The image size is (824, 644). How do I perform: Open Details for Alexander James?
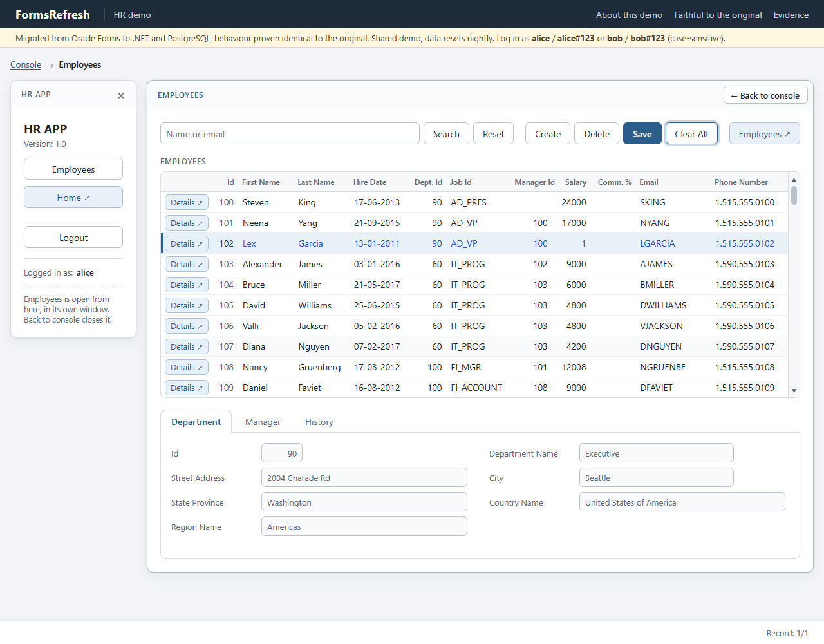187,264
